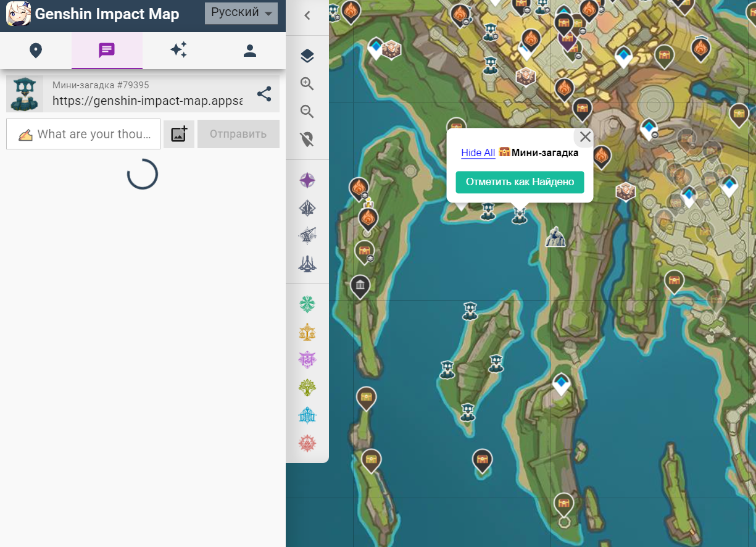Click the marker URL text genshin-impact-map.apps
Viewport: 756px width, 547px height.
tap(147, 101)
